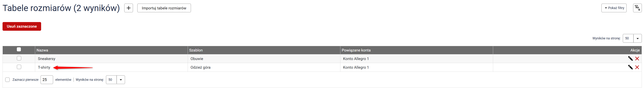Click Importuj tabele rozmiarów button
The width and height of the screenshot is (644, 90).
point(164,8)
